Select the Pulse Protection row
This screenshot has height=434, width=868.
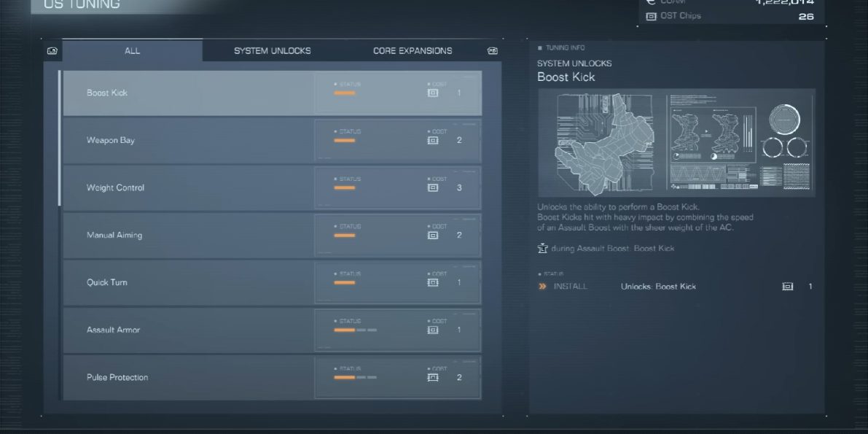[x=273, y=377]
